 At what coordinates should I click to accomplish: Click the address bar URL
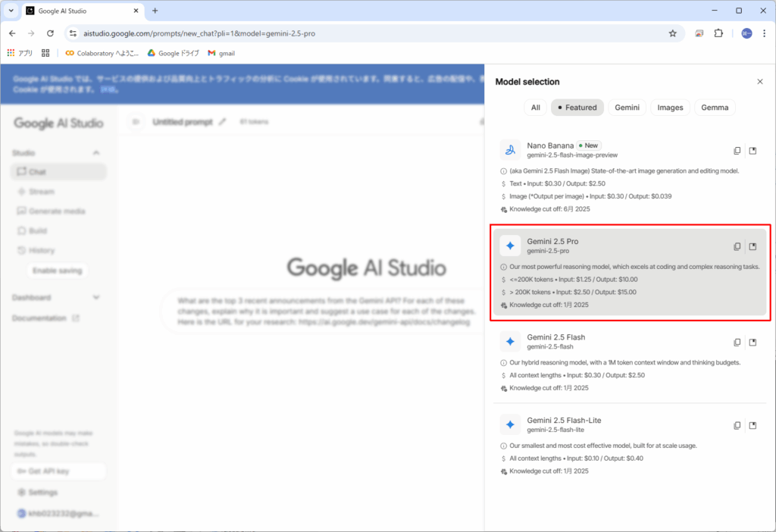(199, 33)
